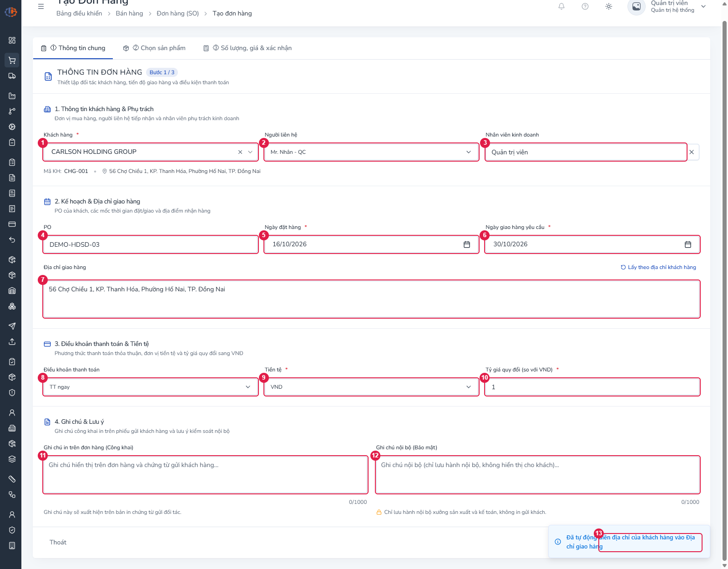Open the paper plane send icon in sidebar

click(x=12, y=326)
